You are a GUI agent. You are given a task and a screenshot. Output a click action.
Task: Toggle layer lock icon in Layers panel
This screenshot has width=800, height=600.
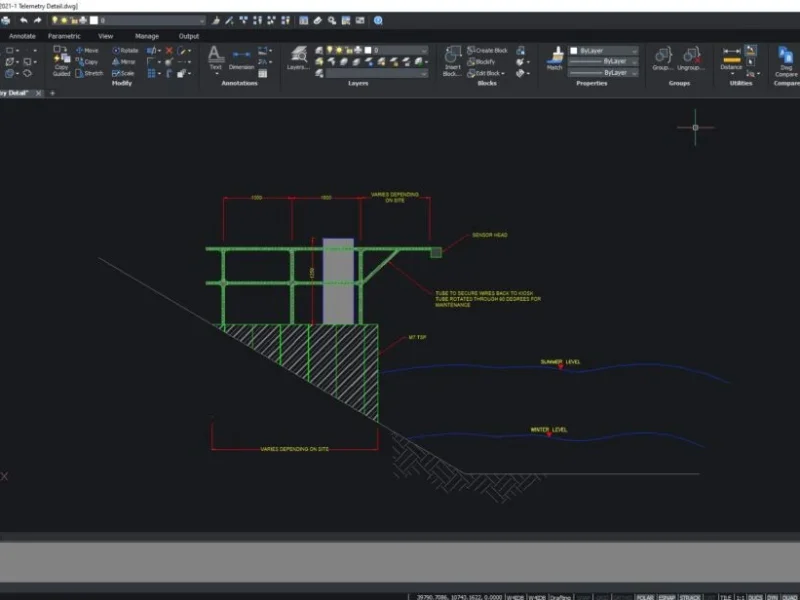click(349, 50)
